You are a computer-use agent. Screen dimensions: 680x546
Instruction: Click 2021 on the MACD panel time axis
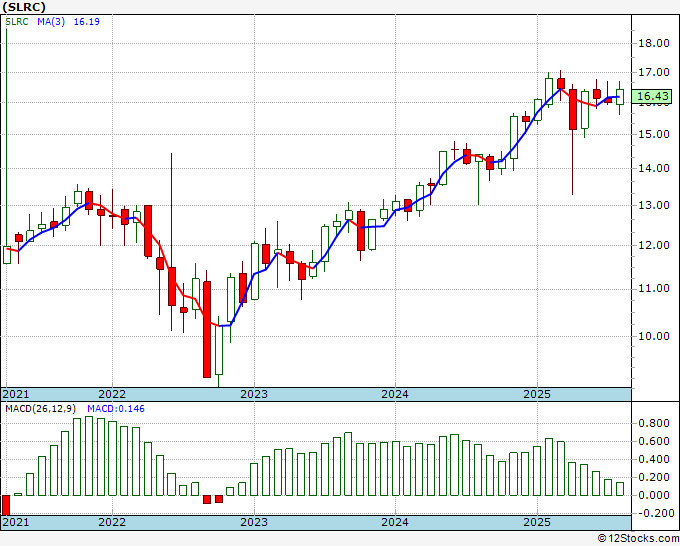point(16,522)
